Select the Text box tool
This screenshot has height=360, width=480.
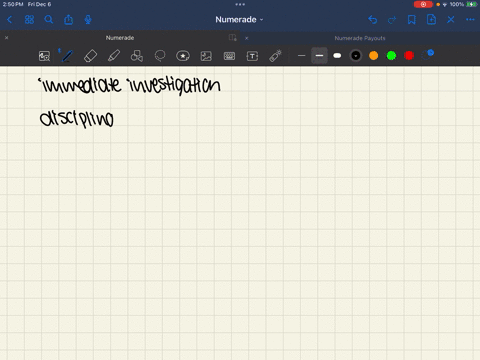[252, 56]
